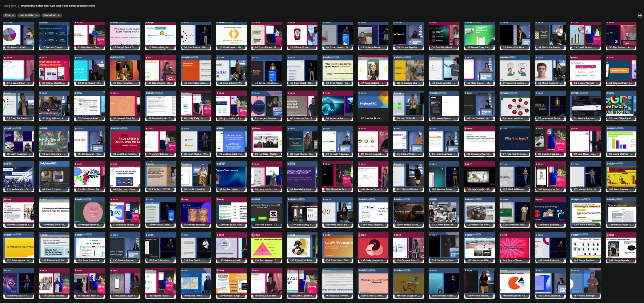The height and width of the screenshot is (303, 644).
Task: Open the 52-Giulia Panozzo video
Action: click(x=550, y=71)
